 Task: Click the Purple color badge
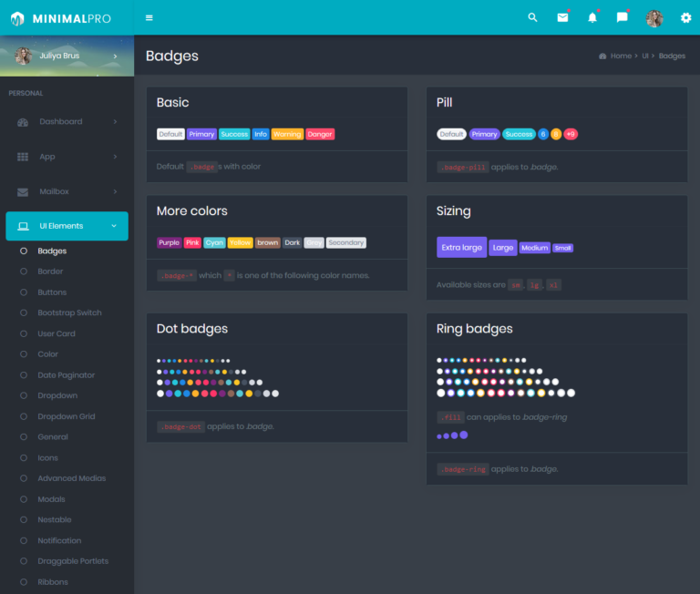pos(170,242)
